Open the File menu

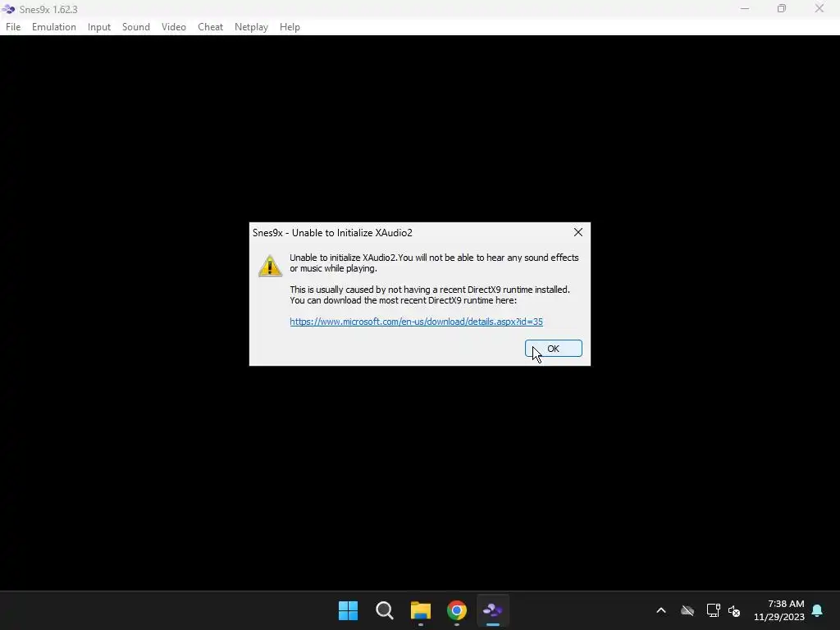pos(13,27)
